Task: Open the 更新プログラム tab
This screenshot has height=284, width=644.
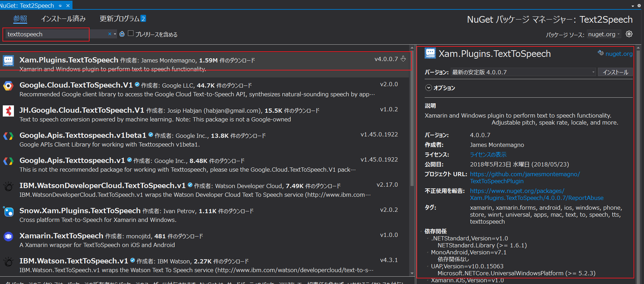Action: tap(123, 19)
